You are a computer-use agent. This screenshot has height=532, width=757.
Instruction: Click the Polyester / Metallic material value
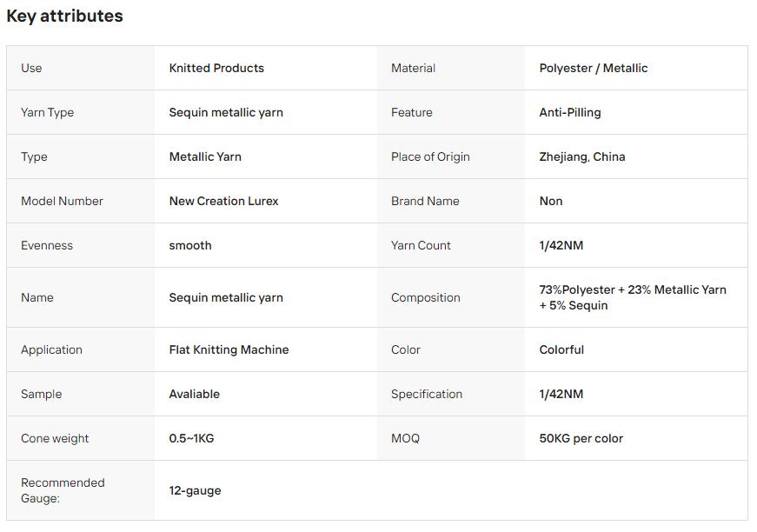[x=594, y=68]
